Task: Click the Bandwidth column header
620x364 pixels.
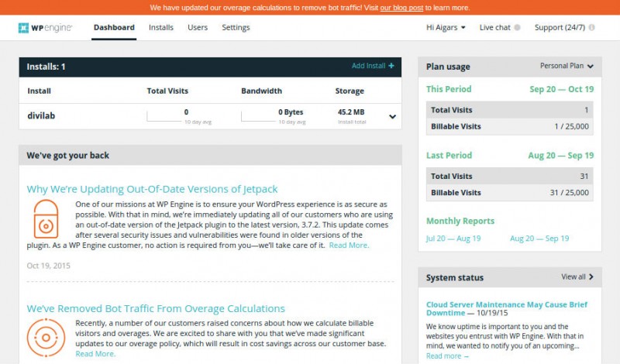Action: click(261, 91)
